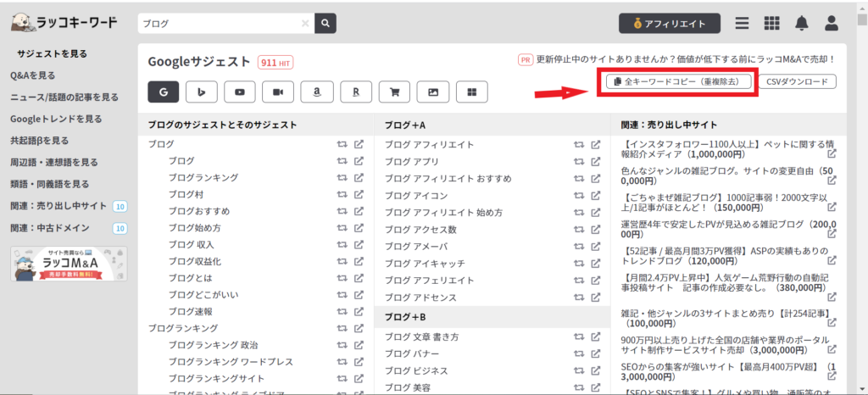Click the ラッコキーワード logo
Screen dimensions: 868x395
(x=64, y=22)
